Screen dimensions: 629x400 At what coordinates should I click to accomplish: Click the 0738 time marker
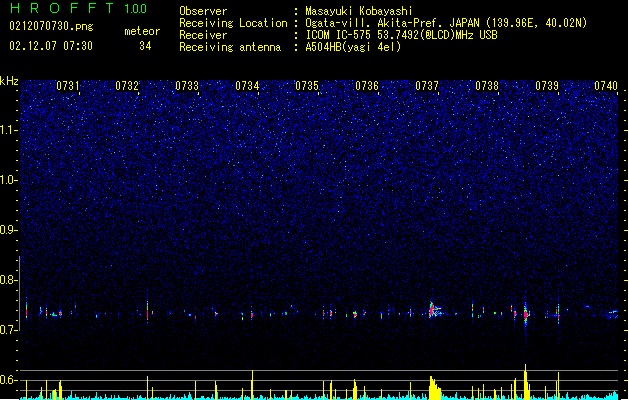(487, 86)
